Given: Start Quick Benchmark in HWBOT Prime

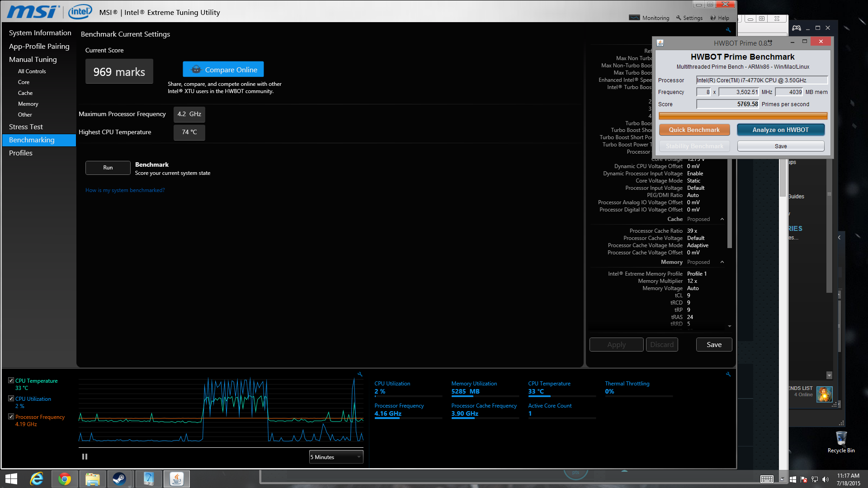Looking at the screenshot, I should [x=694, y=130].
